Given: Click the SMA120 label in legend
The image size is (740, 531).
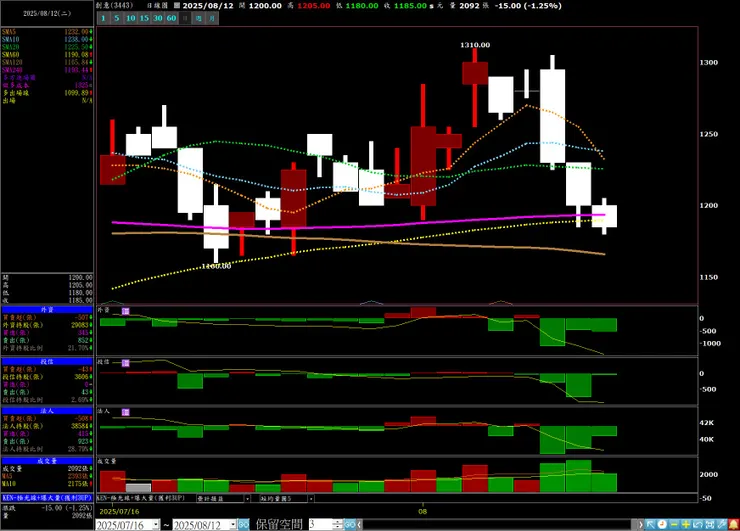Looking at the screenshot, I should pyautogui.click(x=12, y=62).
